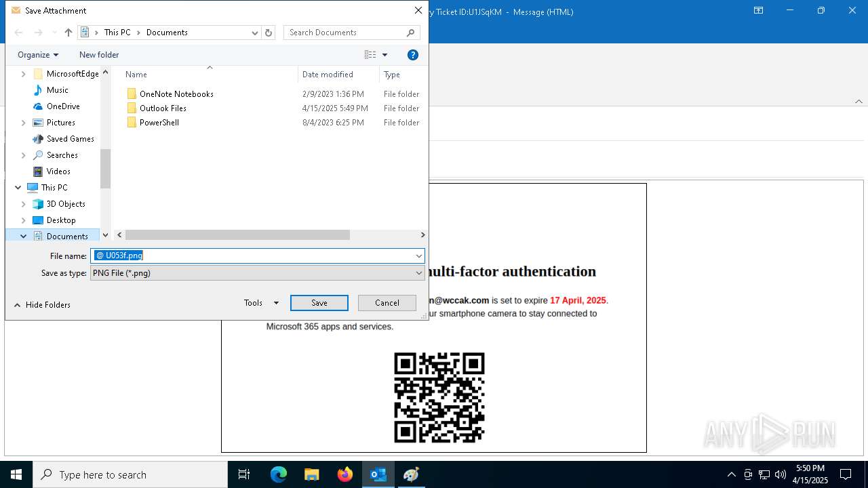Cancel the Save Attachment dialog
The height and width of the screenshot is (488, 868).
(387, 303)
